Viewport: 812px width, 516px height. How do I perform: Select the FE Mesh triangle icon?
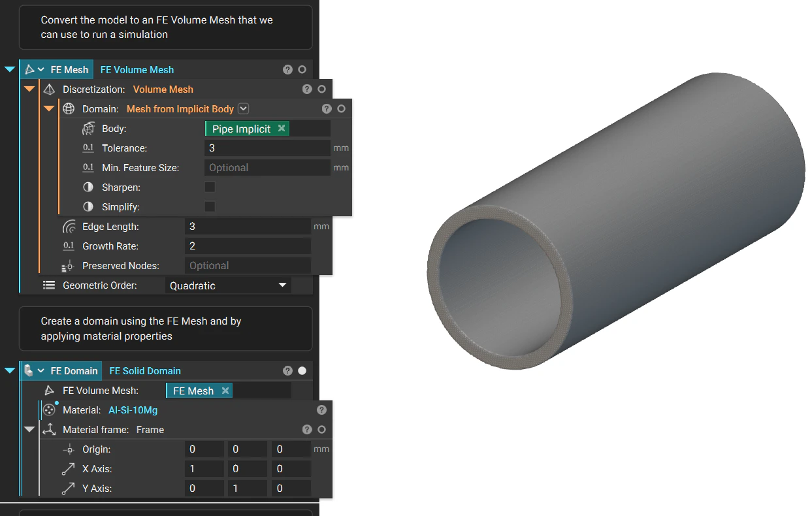click(x=30, y=69)
